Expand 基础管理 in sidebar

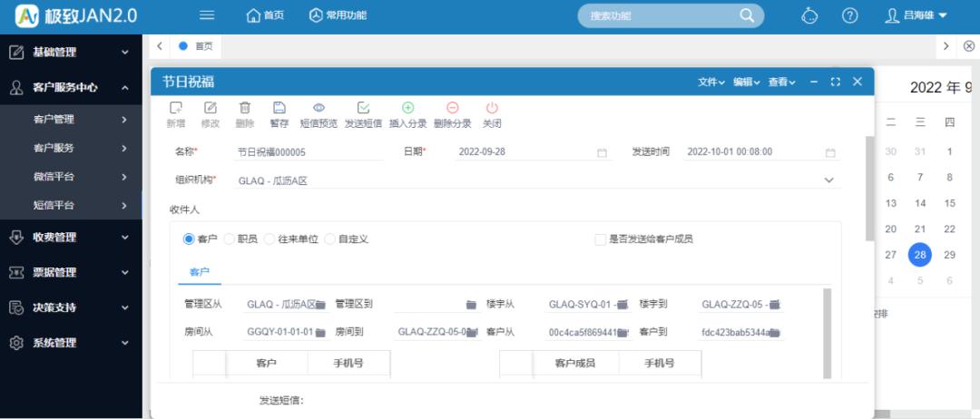coord(71,53)
